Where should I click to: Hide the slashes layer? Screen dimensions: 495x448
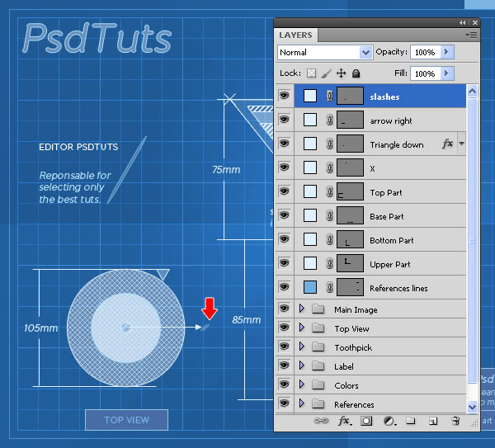tap(284, 96)
